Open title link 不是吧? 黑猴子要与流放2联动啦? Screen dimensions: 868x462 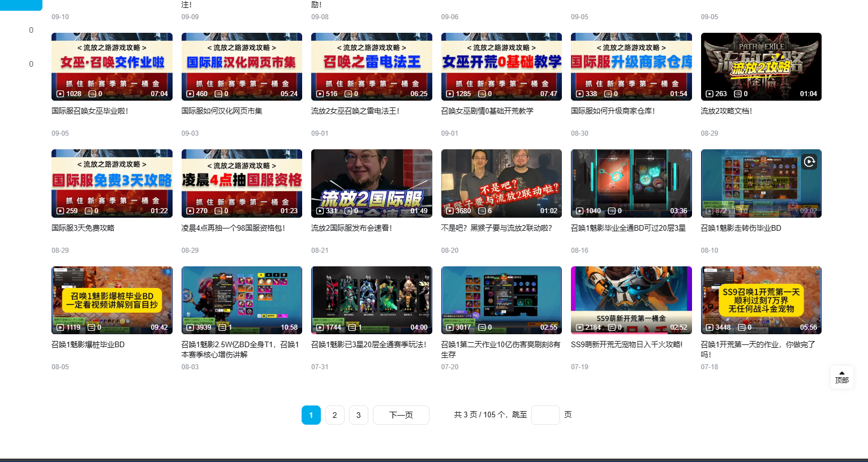point(497,228)
